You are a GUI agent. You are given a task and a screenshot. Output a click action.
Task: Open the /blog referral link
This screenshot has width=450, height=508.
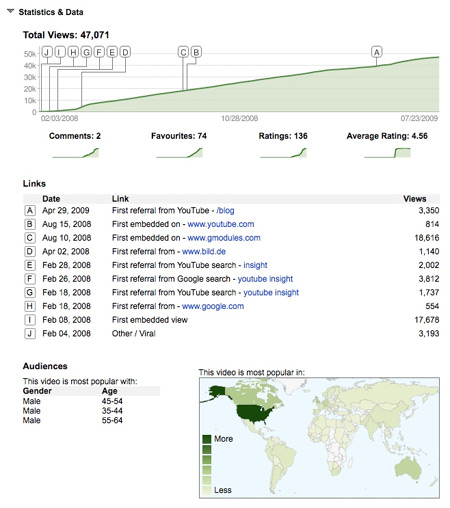225,211
